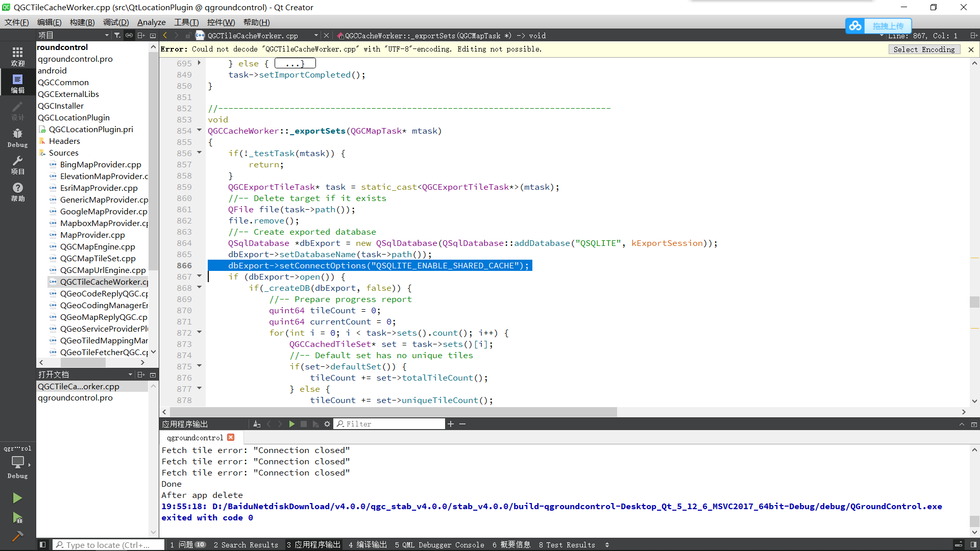Start debugging with the bug-play icon
This screenshot has height=551, width=980.
[x=17, y=518]
